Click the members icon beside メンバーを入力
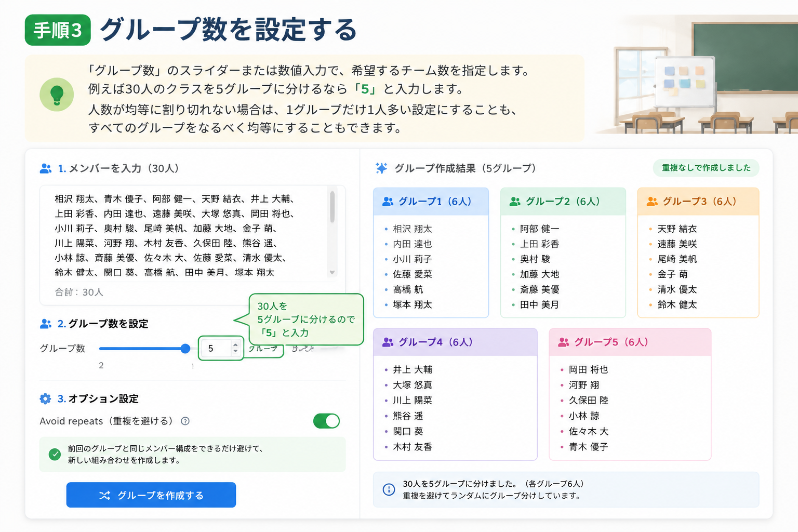Viewport: 798px width, 532px height. pyautogui.click(x=46, y=168)
